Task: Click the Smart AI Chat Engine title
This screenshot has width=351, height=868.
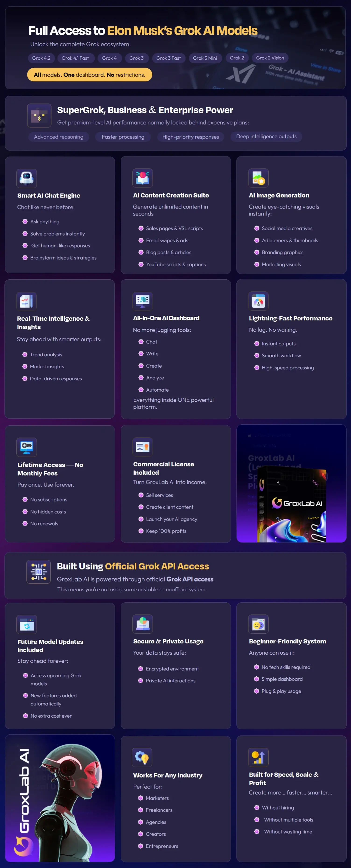Action: tap(49, 195)
